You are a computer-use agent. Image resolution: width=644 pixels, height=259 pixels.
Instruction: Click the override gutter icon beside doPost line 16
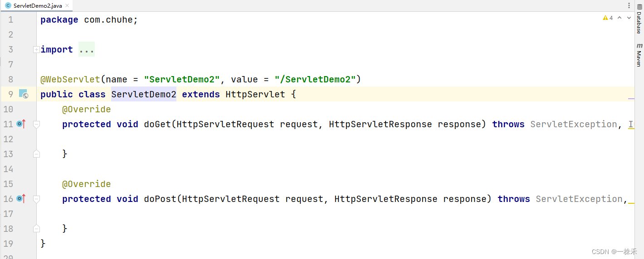tap(21, 198)
